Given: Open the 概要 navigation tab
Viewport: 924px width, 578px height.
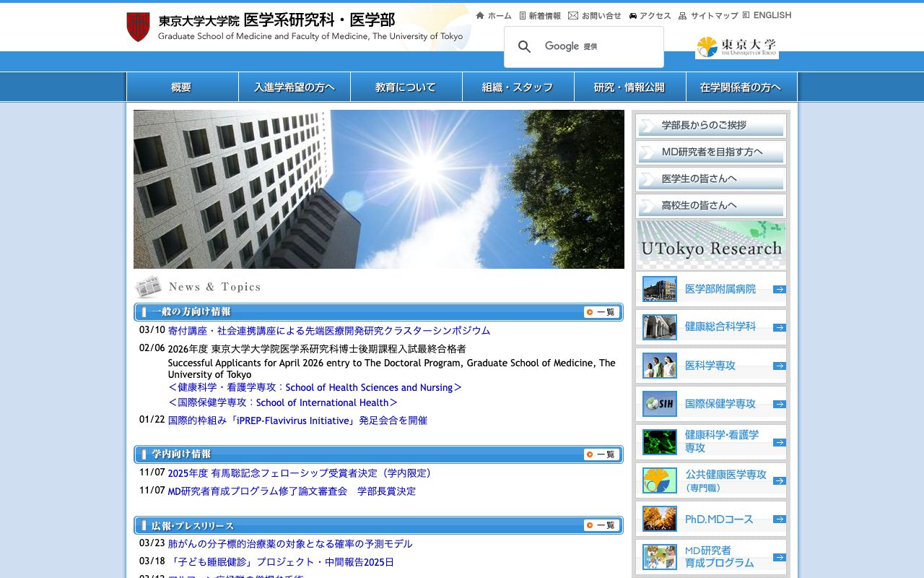Looking at the screenshot, I should 181,86.
